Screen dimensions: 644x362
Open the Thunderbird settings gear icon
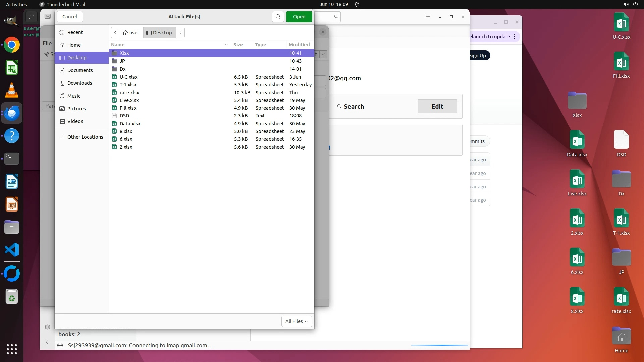pos(48,327)
